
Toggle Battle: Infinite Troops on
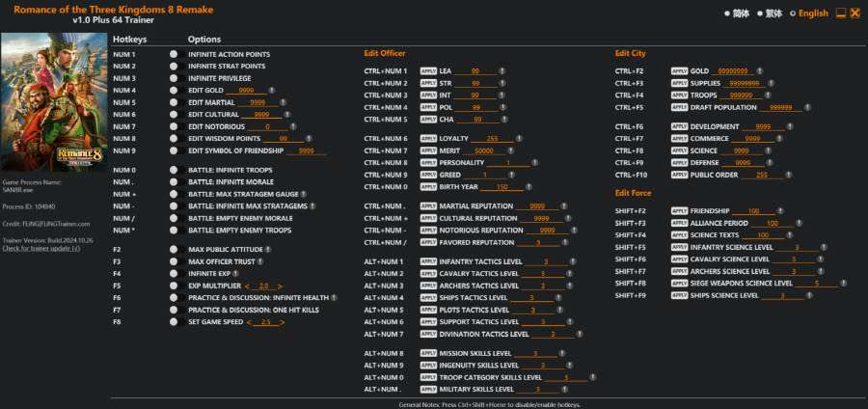[174, 170]
